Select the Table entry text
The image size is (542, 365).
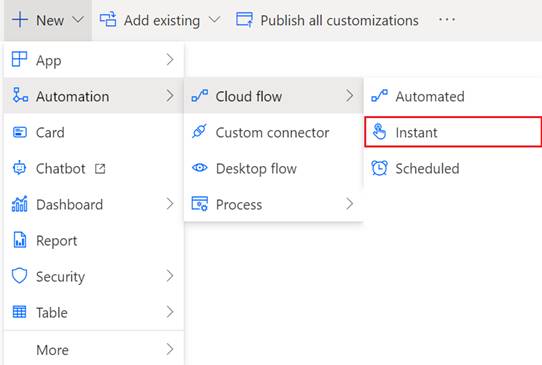point(52,313)
